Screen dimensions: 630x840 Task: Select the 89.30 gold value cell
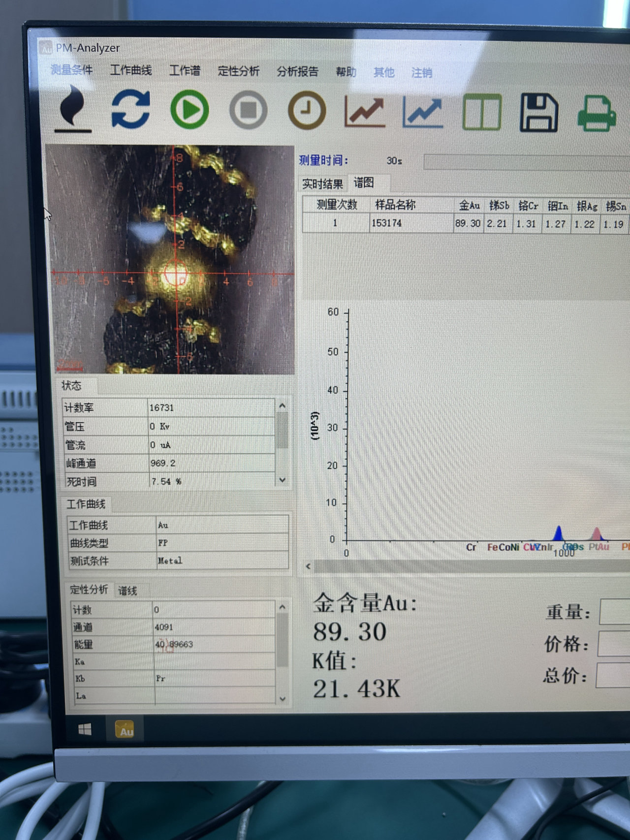(468, 224)
